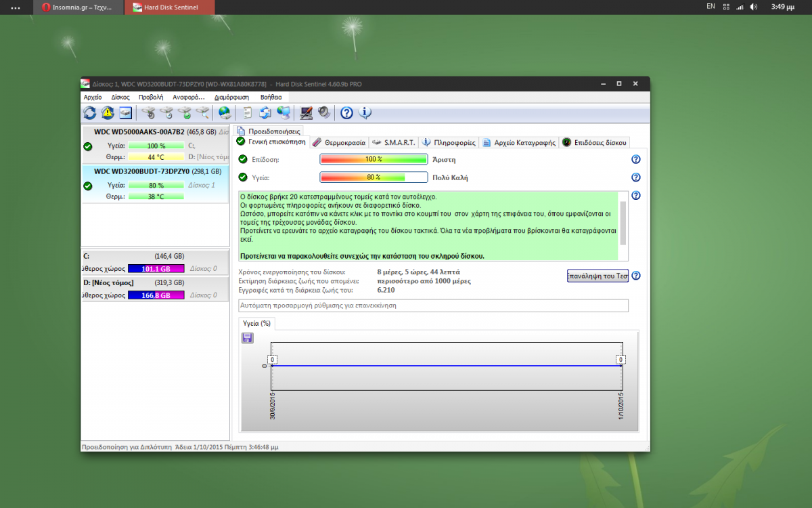Click the globe and computer network icon
This screenshot has width=812, height=508.
(x=284, y=113)
